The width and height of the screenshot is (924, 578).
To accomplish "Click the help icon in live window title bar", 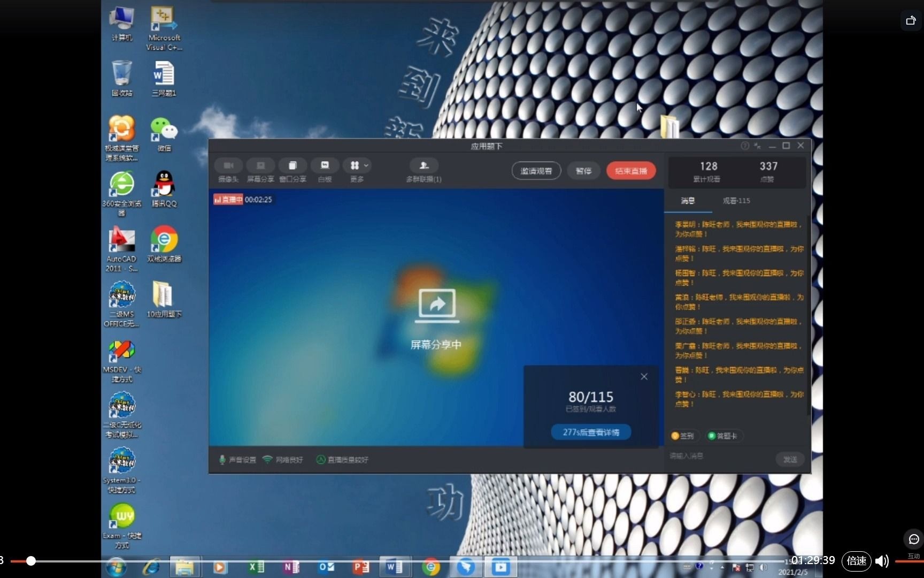I will tap(744, 146).
